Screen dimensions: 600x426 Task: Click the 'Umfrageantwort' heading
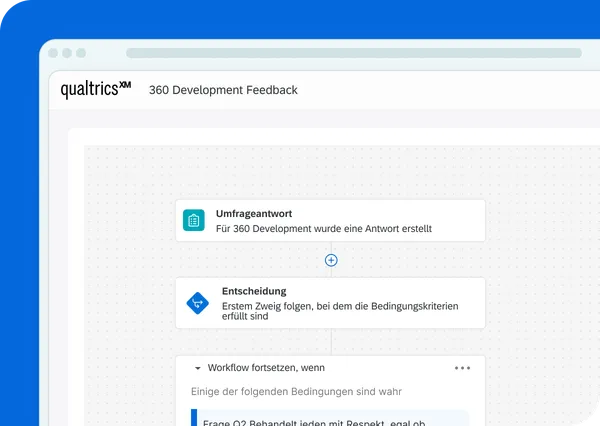pyautogui.click(x=254, y=214)
